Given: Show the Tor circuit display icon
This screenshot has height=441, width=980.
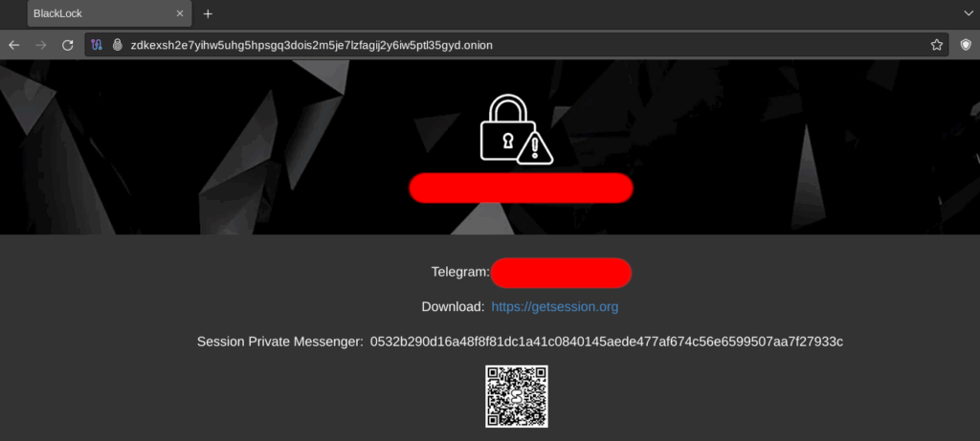Looking at the screenshot, I should (97, 45).
